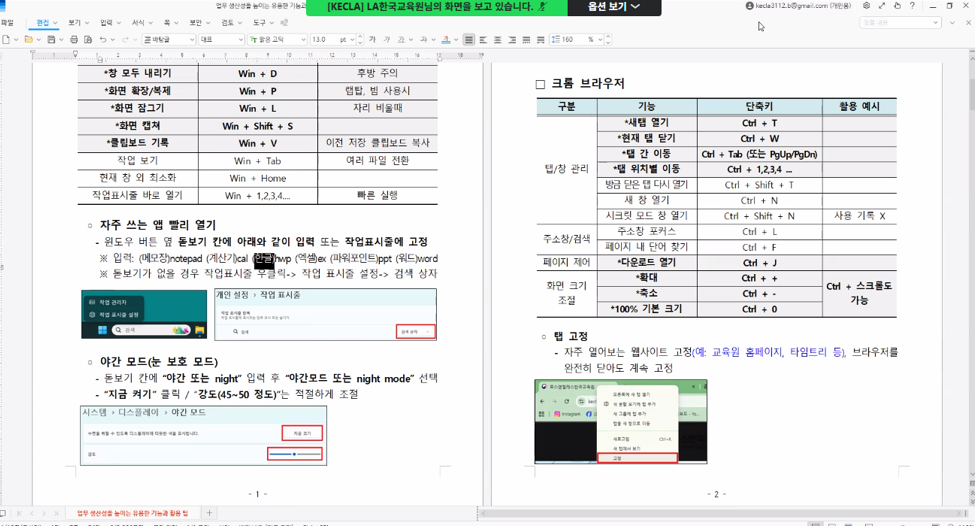Viewport: 975px width, 526px height.
Task: Click the Open folder icon
Action: coord(27,40)
